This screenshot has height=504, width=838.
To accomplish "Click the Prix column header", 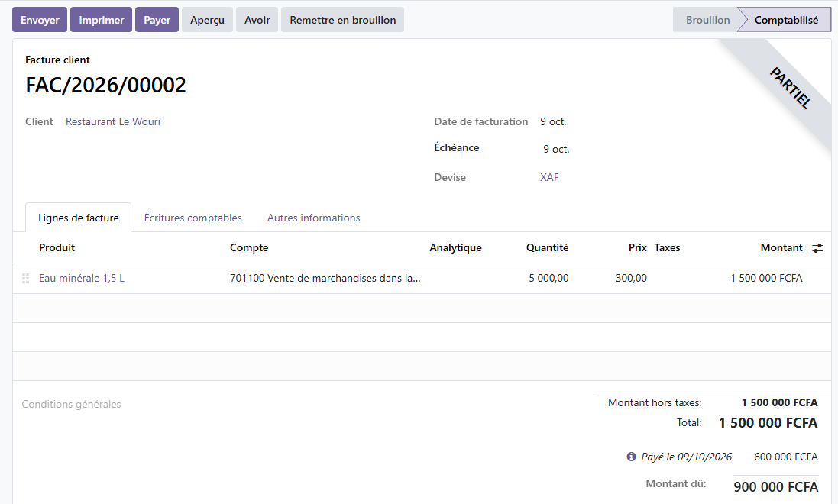I will click(x=638, y=248).
